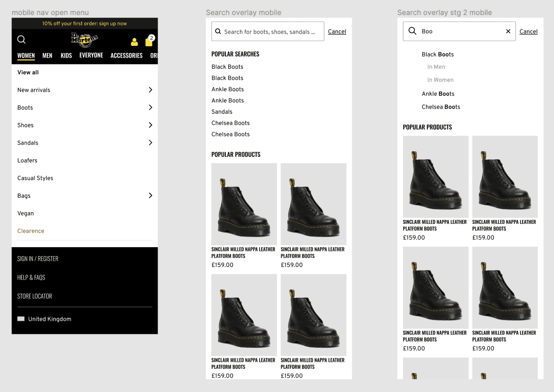Open first Sinclair boot image in stg 2 overlay

[x=436, y=177]
